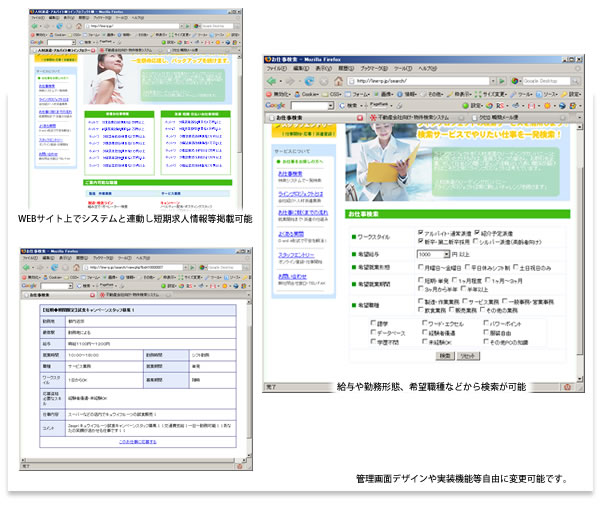Click green Go arrow beside search/ URL
Screen dimensions: 601x507
tap(502, 81)
